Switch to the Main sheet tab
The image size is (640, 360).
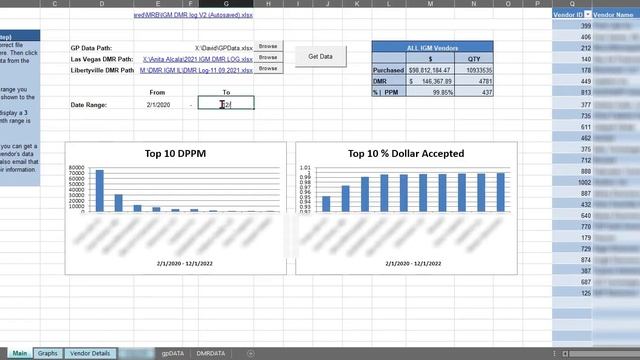click(x=20, y=353)
